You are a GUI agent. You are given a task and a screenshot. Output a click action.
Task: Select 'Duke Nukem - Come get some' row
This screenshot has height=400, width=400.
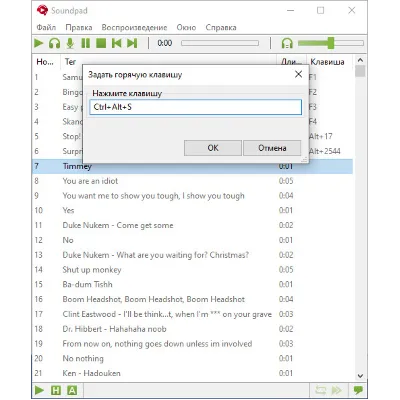[193, 225]
